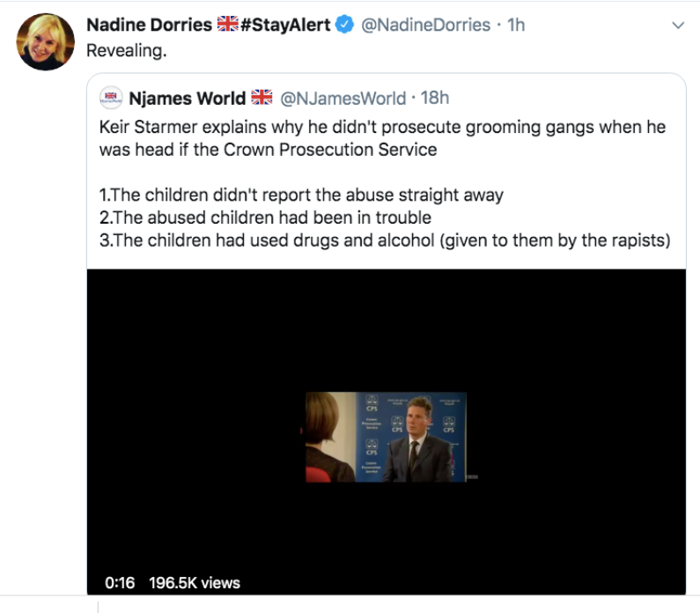The image size is (700, 613).
Task: Click the UK flag emoji beside Njames World
Action: (262, 98)
